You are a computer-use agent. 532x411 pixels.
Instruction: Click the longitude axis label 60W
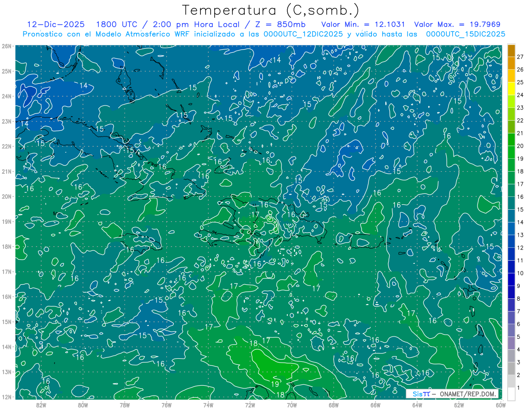point(501,405)
